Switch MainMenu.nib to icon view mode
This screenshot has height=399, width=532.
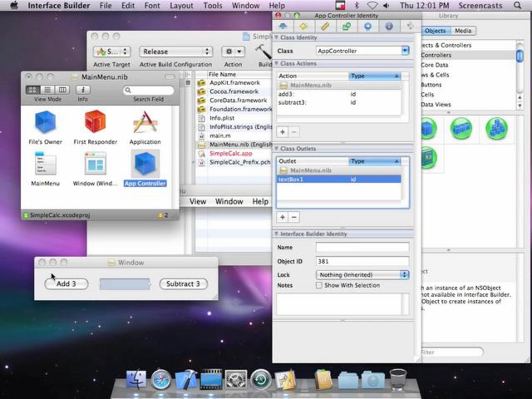point(33,90)
